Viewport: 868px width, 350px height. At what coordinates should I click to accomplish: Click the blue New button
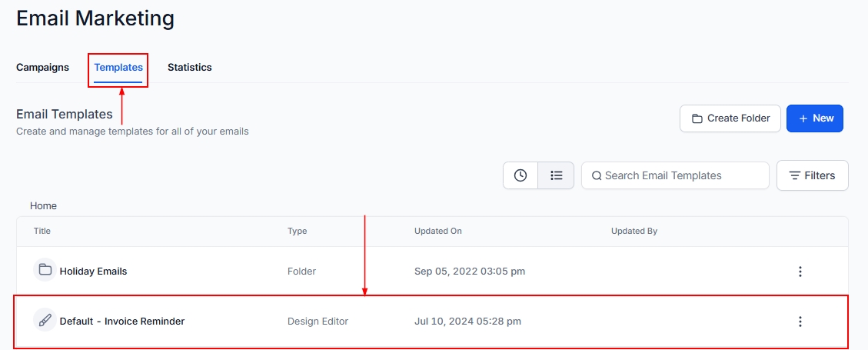pos(815,118)
